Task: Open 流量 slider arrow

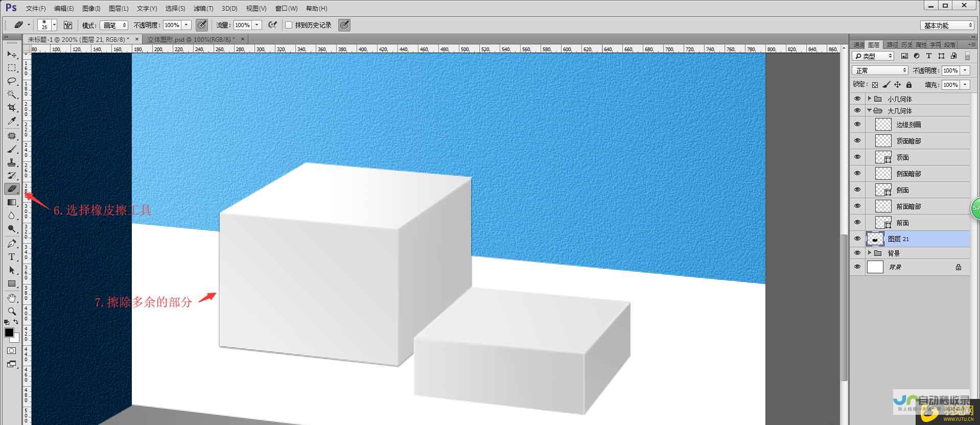Action: tap(257, 25)
